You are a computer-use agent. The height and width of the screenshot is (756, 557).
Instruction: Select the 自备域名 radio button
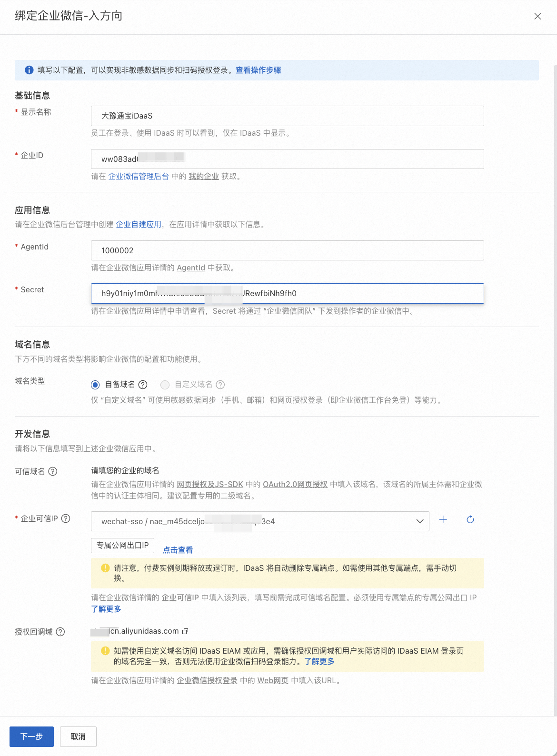point(95,385)
